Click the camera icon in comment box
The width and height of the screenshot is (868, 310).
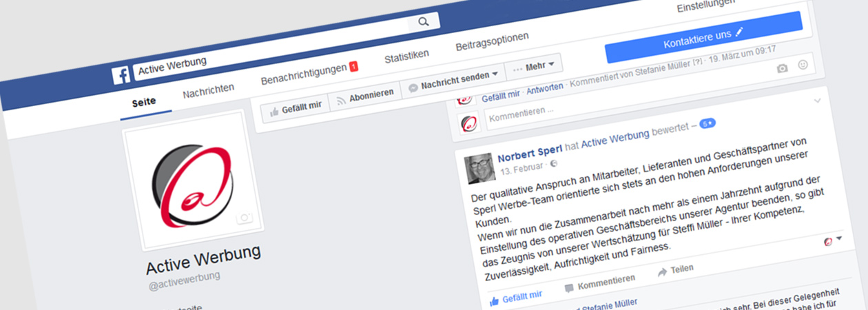pos(782,68)
